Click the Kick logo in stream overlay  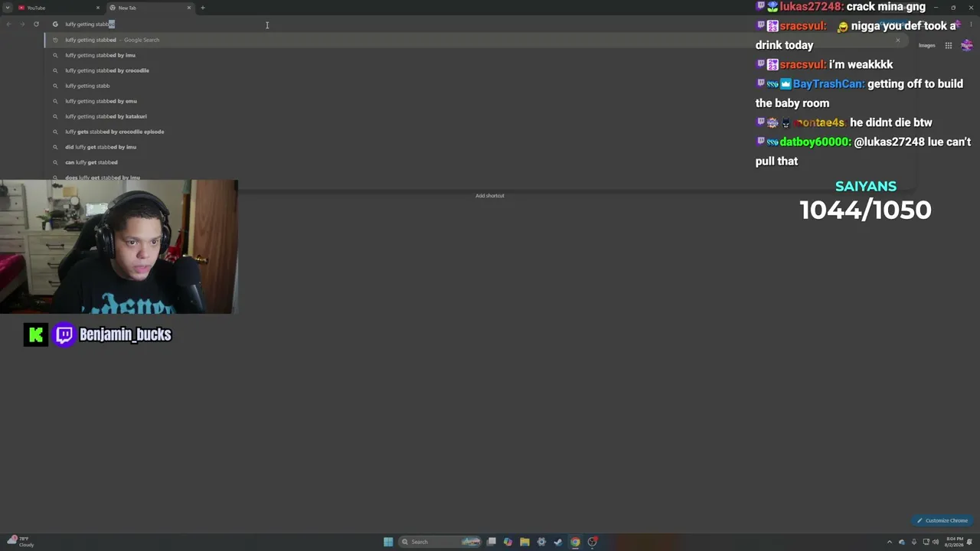pos(35,334)
